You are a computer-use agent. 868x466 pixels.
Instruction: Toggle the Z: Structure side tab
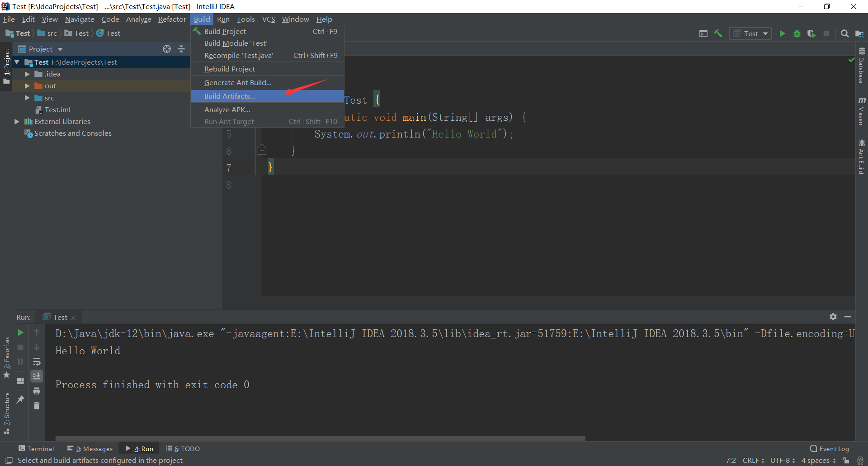click(x=6, y=413)
